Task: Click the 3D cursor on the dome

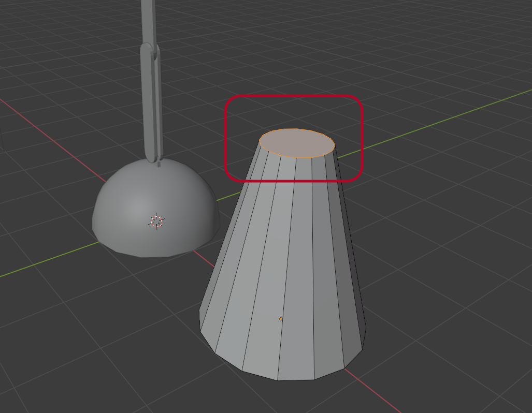Action: click(156, 222)
